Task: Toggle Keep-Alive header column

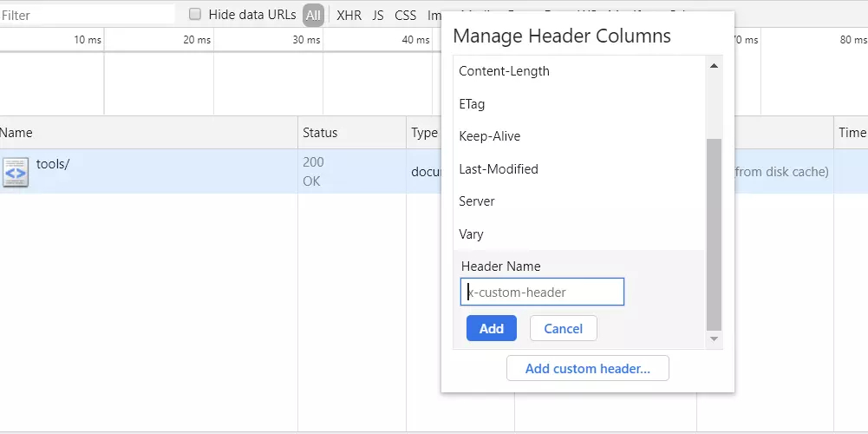Action: pyautogui.click(x=579, y=136)
